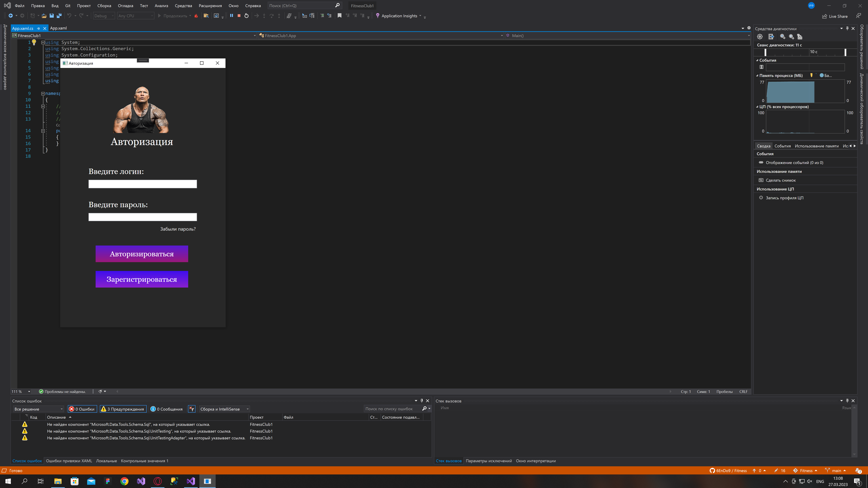Switch to the App.xaml tab
868x488 pixels.
pos(58,28)
